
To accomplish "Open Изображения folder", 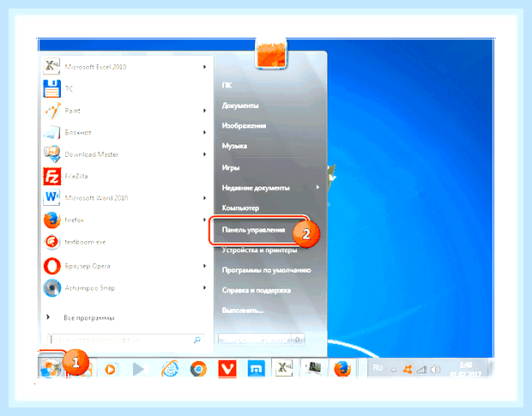I will (x=244, y=125).
